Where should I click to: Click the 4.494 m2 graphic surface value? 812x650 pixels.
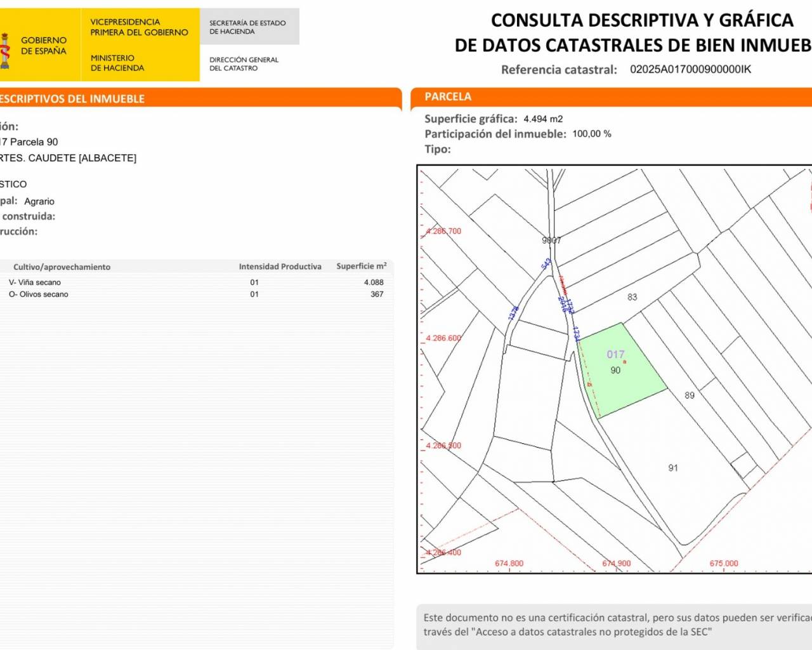[543, 119]
